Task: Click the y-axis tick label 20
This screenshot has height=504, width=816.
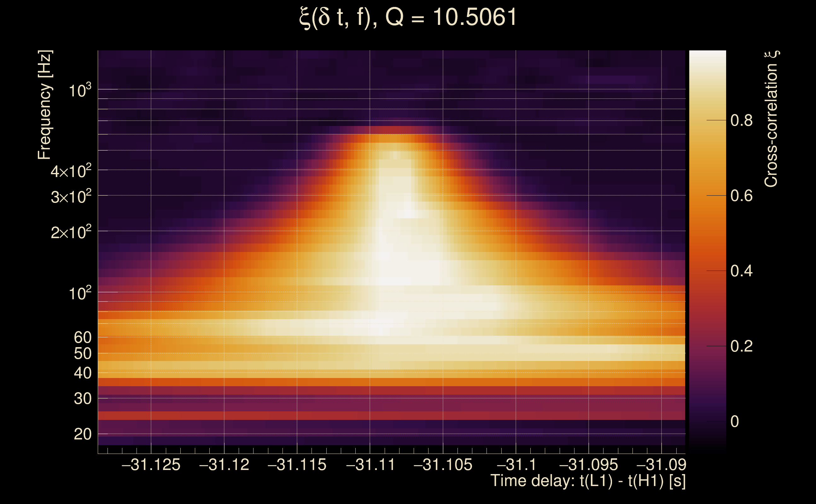Action: coord(82,434)
